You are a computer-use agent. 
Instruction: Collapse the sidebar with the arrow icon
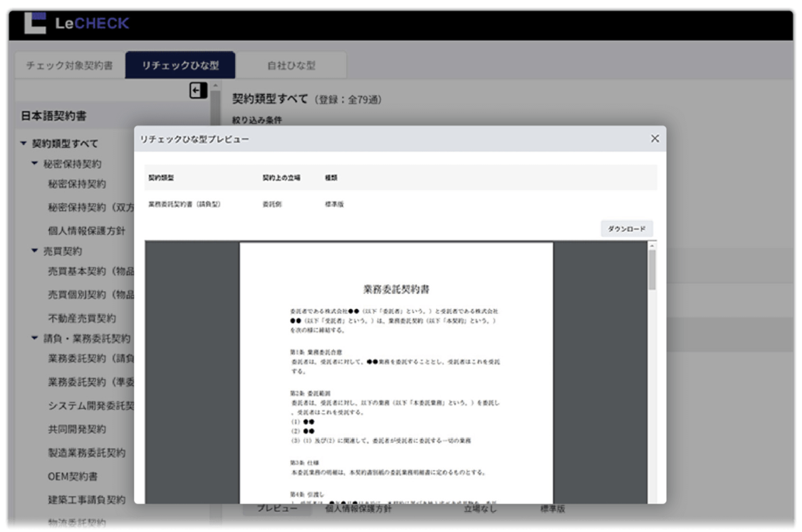197,91
